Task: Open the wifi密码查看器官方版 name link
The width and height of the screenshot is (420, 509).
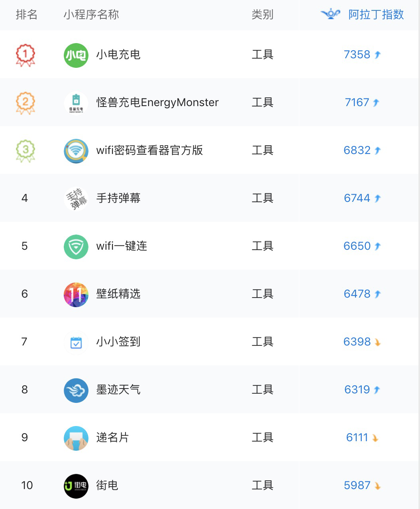Action: pos(149,150)
